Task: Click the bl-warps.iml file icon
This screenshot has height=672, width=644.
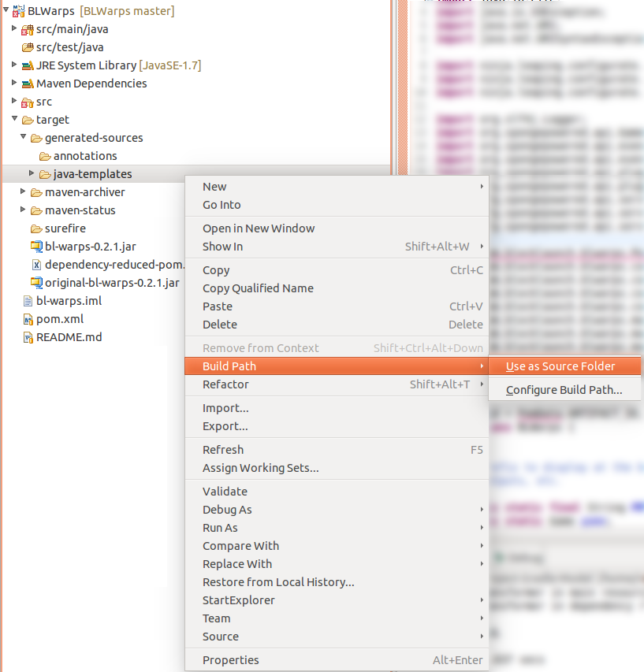Action: (x=28, y=301)
